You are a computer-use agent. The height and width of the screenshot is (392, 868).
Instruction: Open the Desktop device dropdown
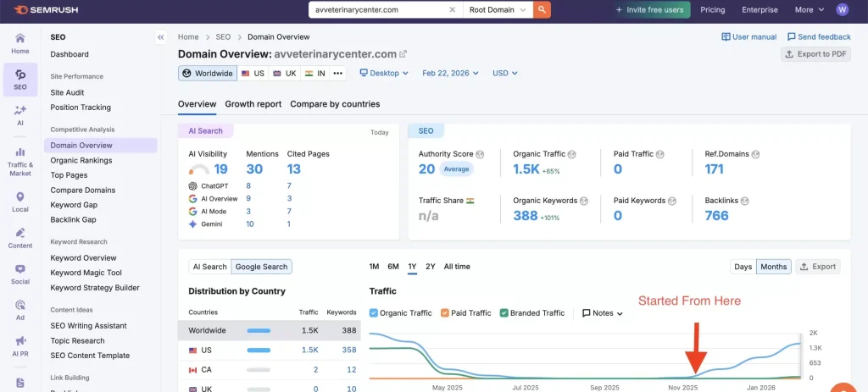point(384,73)
